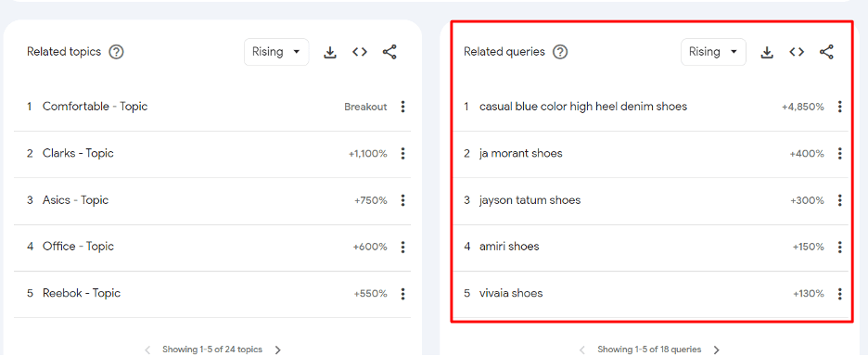Open more options for vivaia shoes
Screen dimensions: 868x356
(840, 294)
